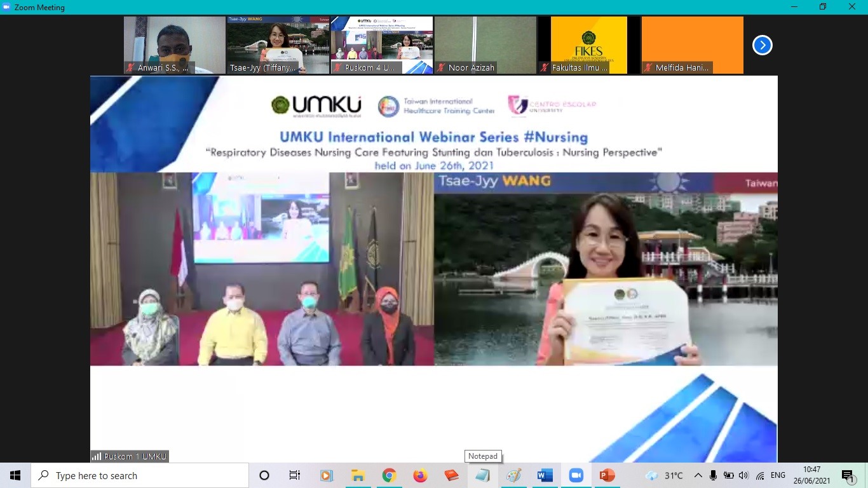Switch to Word in the taskbar
This screenshot has width=868, height=488.
(x=545, y=475)
